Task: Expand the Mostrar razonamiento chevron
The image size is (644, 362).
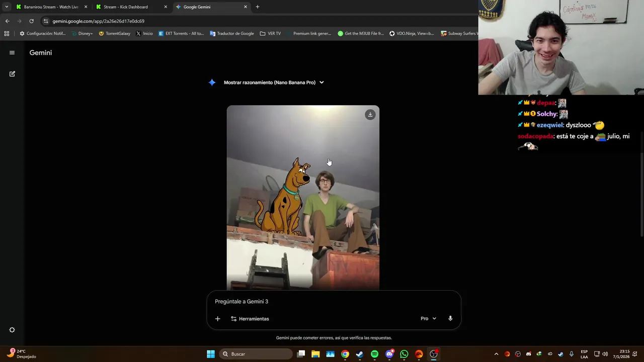Action: [x=321, y=82]
